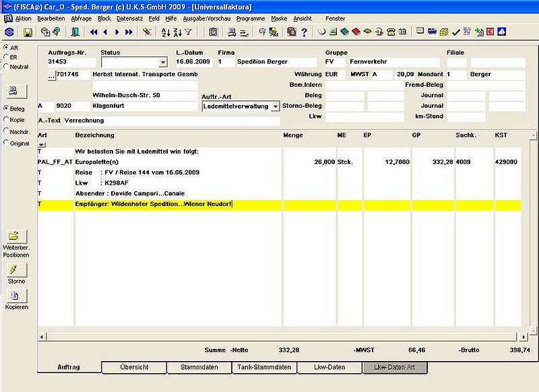Click the clipboard icon in toolbar

click(213, 32)
